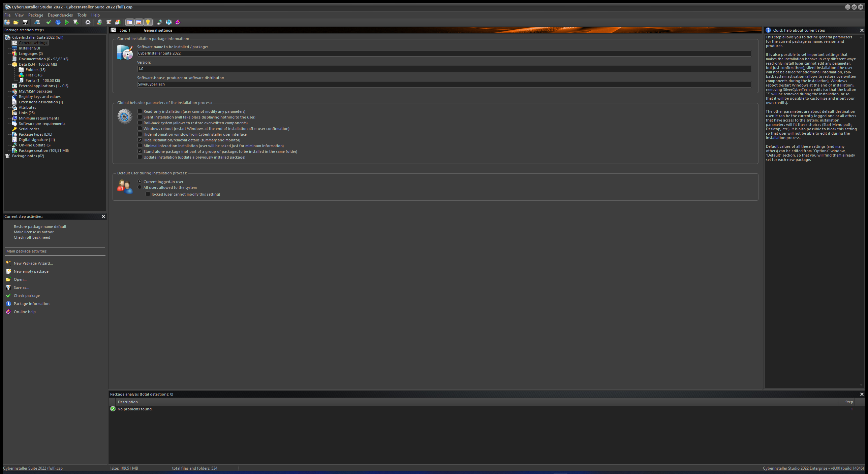Click the green No problems found icon

pyautogui.click(x=113, y=409)
